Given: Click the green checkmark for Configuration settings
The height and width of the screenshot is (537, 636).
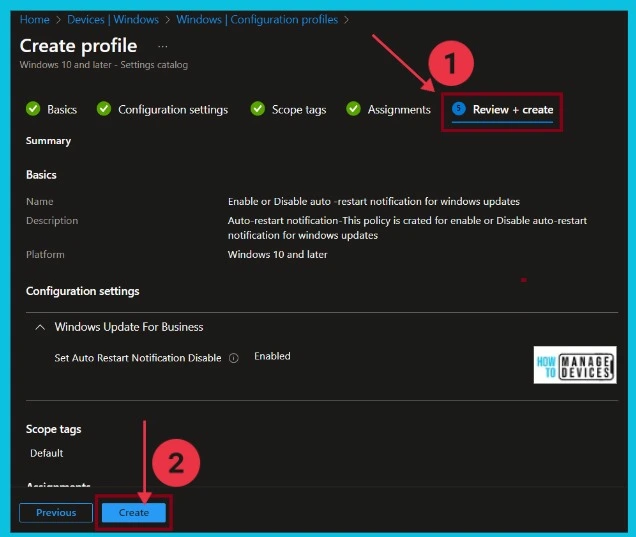Looking at the screenshot, I should click(104, 109).
